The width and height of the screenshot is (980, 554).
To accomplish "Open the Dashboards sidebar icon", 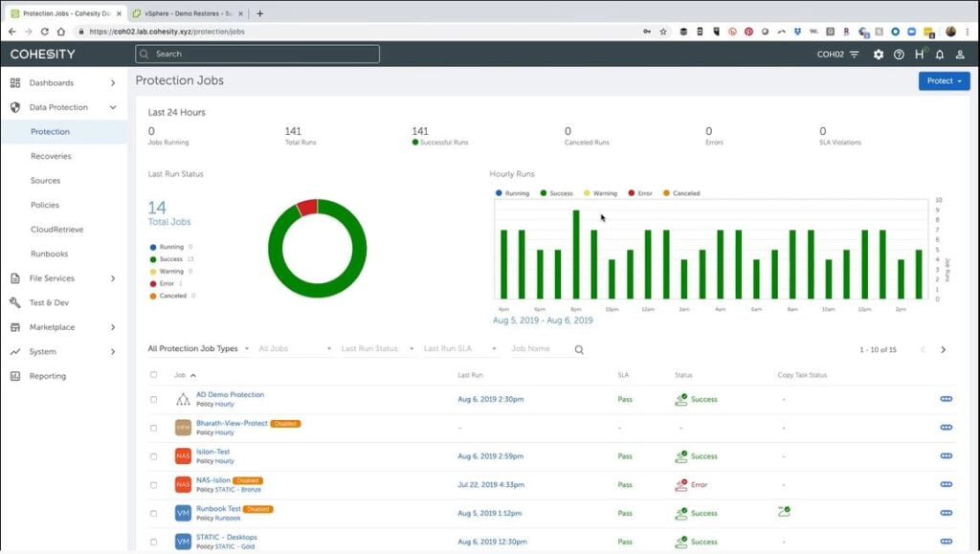I will pos(15,82).
